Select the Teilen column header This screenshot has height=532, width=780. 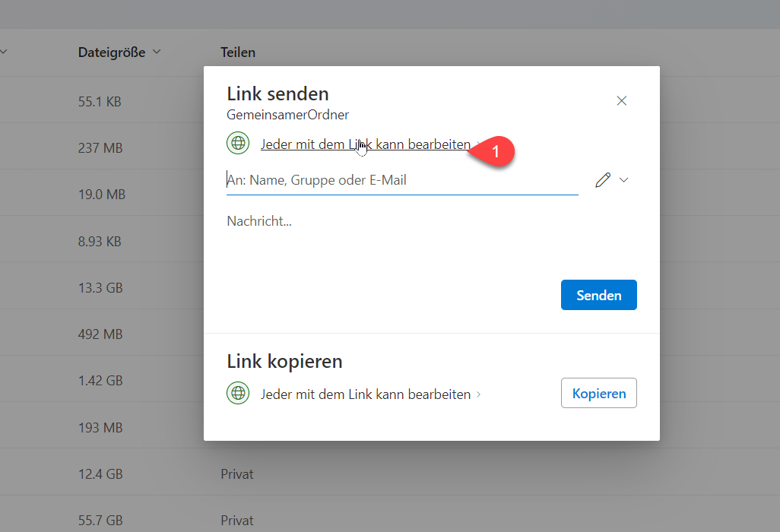tap(238, 52)
